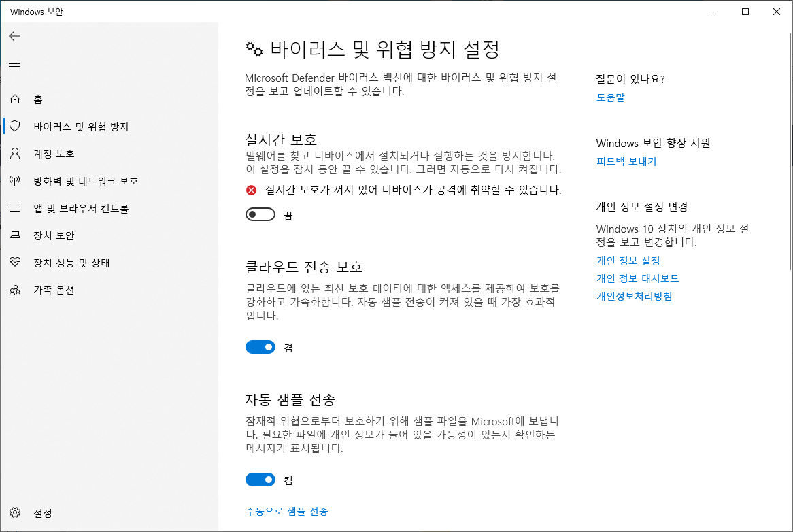Turn off the 자동 샘플 전송 toggle

coord(260,480)
